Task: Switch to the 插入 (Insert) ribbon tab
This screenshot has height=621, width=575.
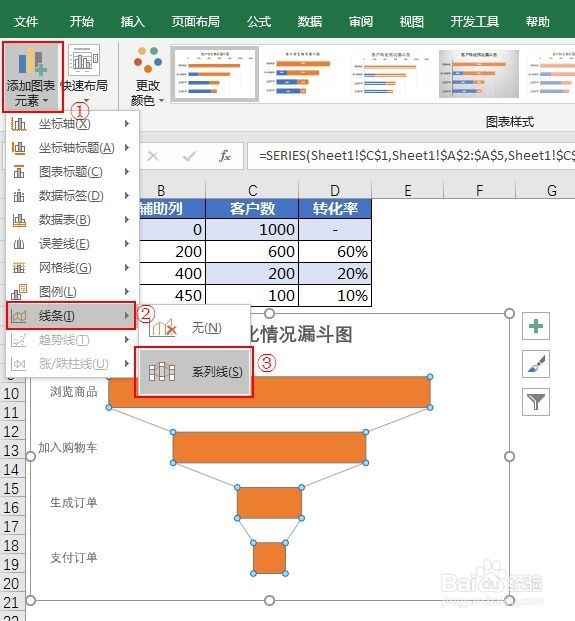Action: click(x=133, y=21)
